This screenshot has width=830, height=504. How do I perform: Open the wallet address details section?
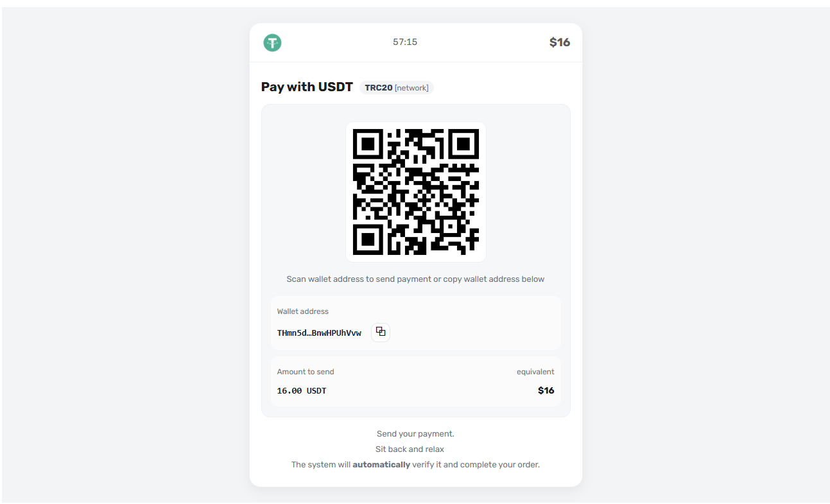pyautogui.click(x=415, y=322)
